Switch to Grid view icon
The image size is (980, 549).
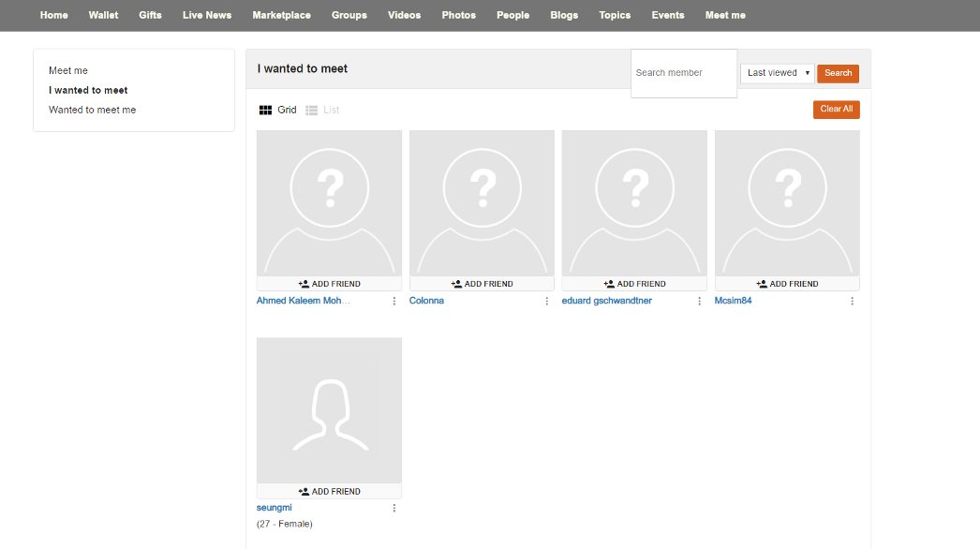(x=266, y=110)
